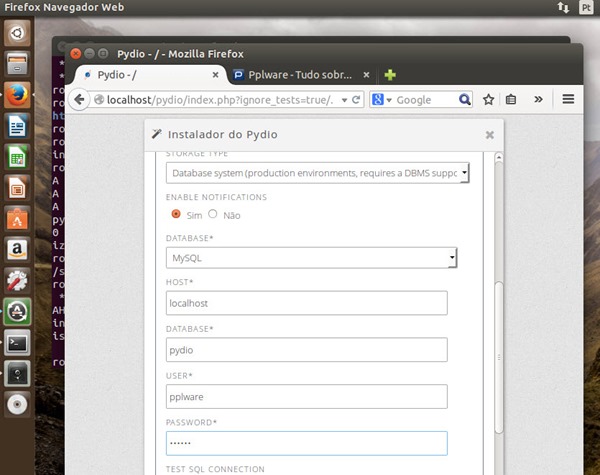Show more toolbar tools chevron
This screenshot has width=600, height=475.
(x=538, y=100)
